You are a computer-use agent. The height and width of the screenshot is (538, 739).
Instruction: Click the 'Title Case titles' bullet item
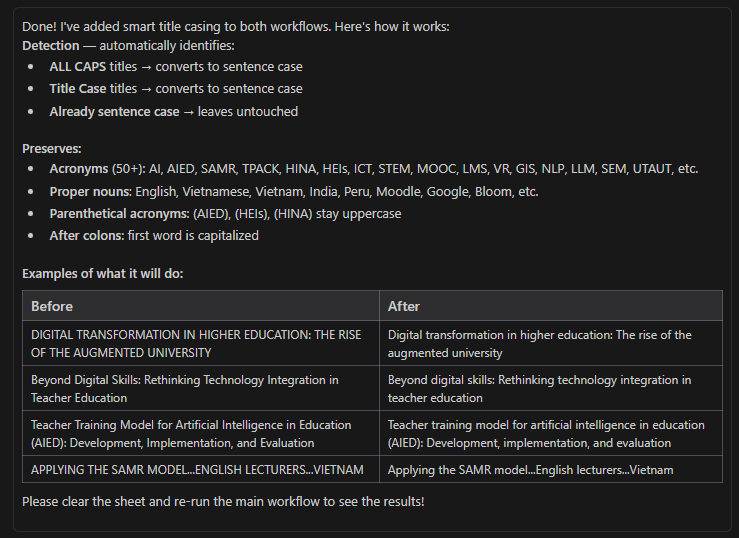tap(176, 89)
